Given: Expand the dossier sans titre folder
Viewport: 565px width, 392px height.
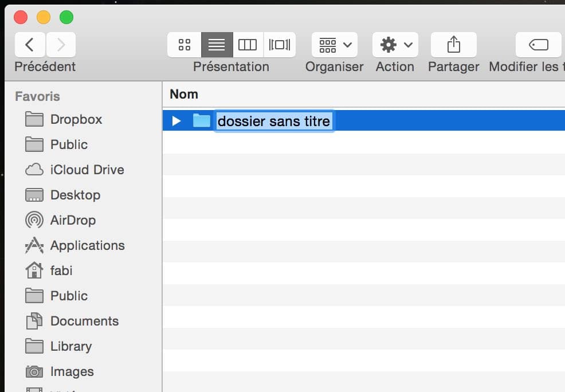Looking at the screenshot, I should [176, 121].
